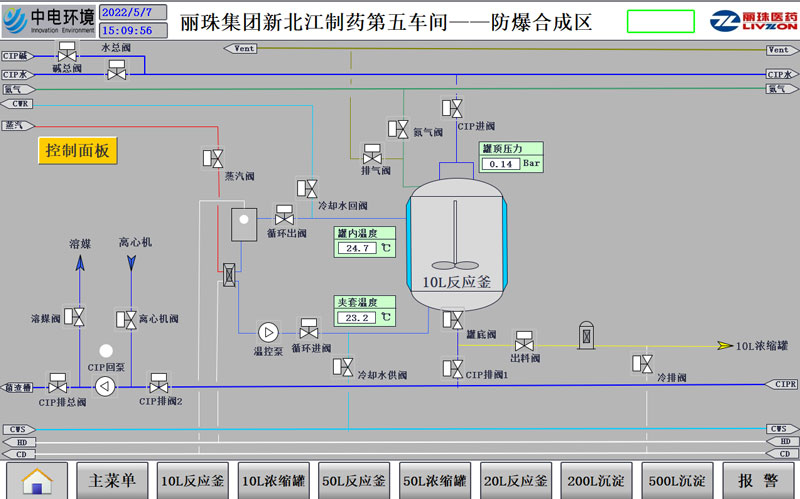Image resolution: width=800 pixels, height=499 pixels.
Task: Click the 碱总阀 valve icon
Action: tap(67, 52)
